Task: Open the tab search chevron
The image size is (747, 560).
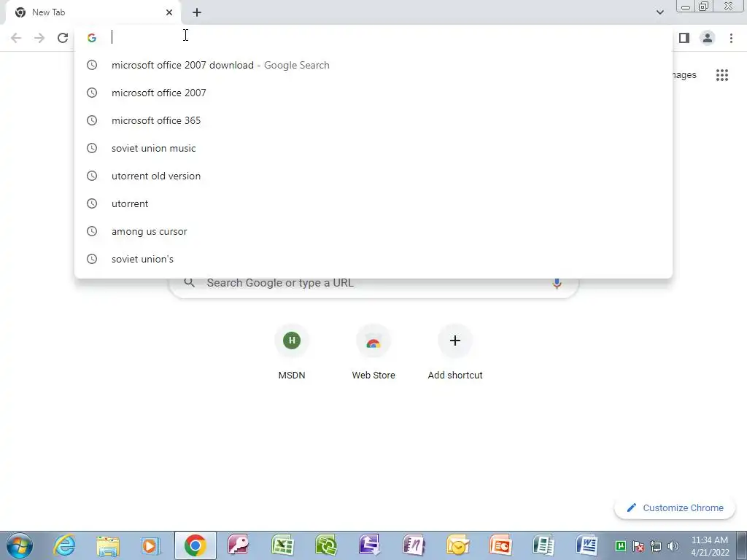Action: pyautogui.click(x=659, y=12)
